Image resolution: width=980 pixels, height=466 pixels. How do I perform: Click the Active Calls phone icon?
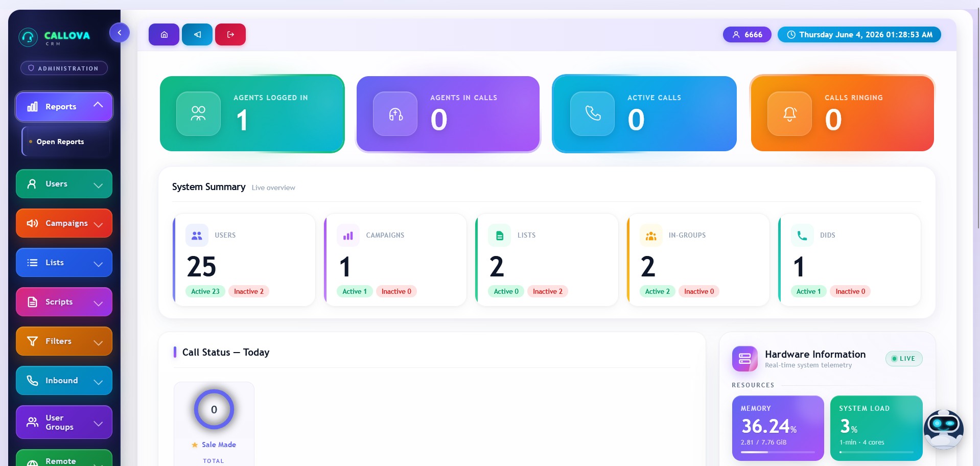tap(593, 113)
